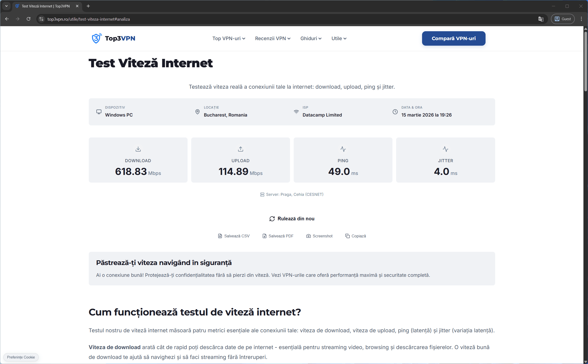588x364 pixels.
Task: Expand the Ghiduri menu
Action: point(311,38)
